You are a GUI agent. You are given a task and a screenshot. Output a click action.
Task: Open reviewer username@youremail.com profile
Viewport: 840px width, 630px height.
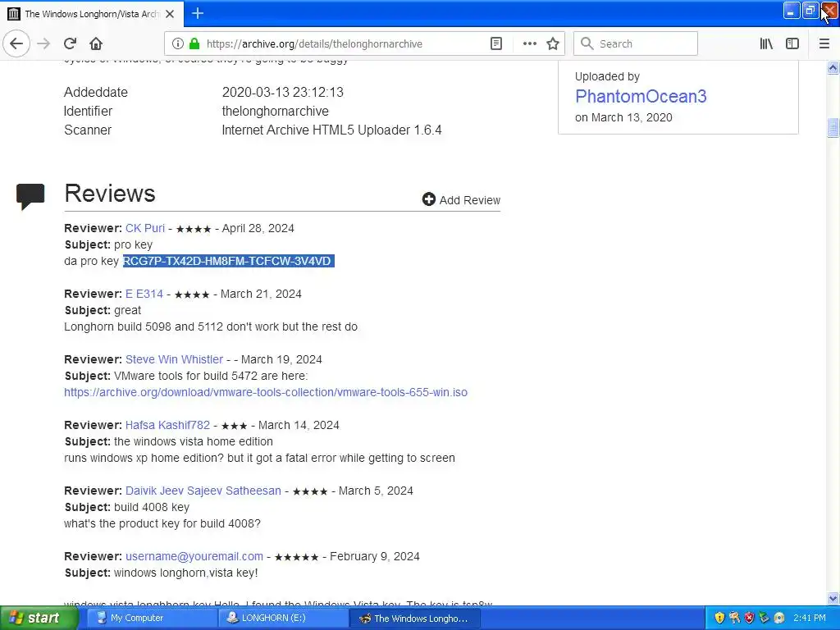coord(194,557)
